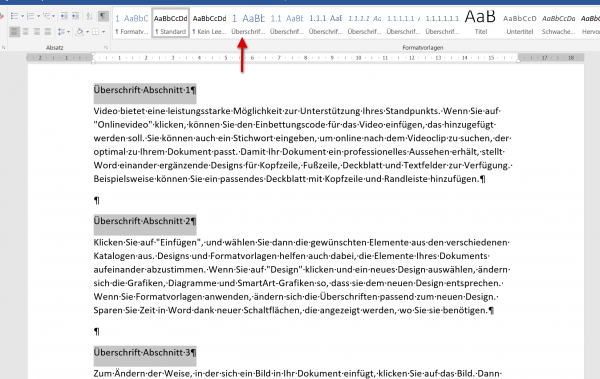Click the heading 'Überschrift·Abschnitt·3'

[x=145, y=353]
